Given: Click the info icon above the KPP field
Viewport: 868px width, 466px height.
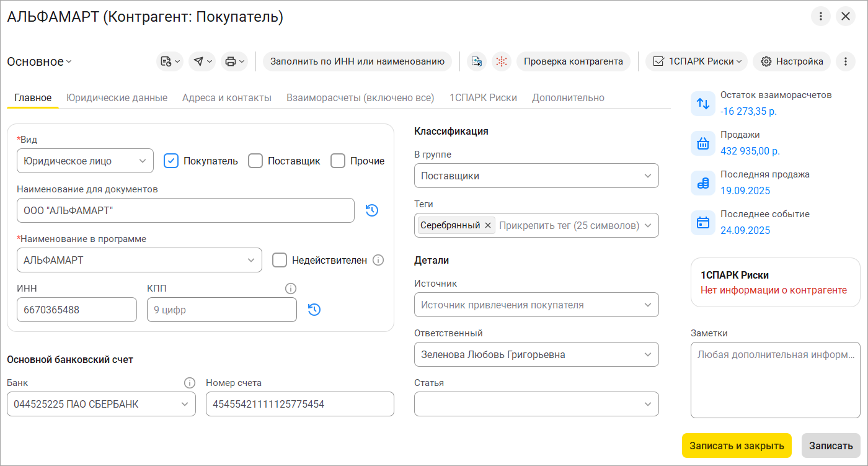Looking at the screenshot, I should tap(290, 289).
